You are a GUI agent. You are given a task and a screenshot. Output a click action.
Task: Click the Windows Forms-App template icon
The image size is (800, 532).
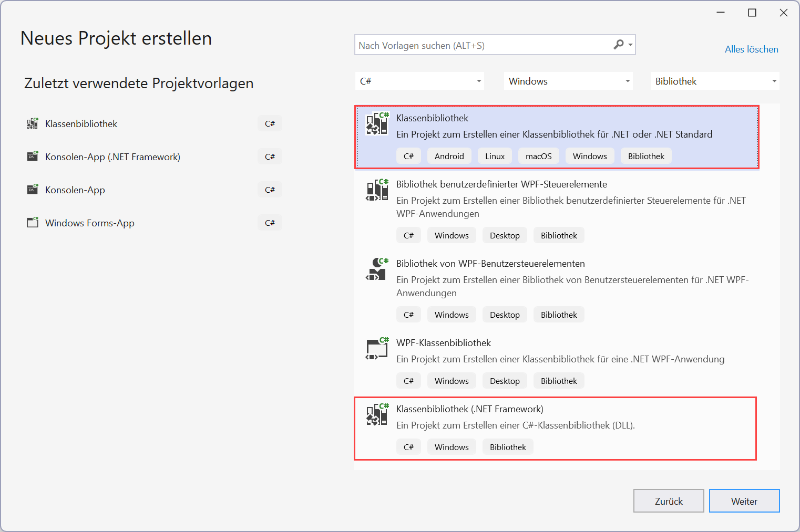32,222
